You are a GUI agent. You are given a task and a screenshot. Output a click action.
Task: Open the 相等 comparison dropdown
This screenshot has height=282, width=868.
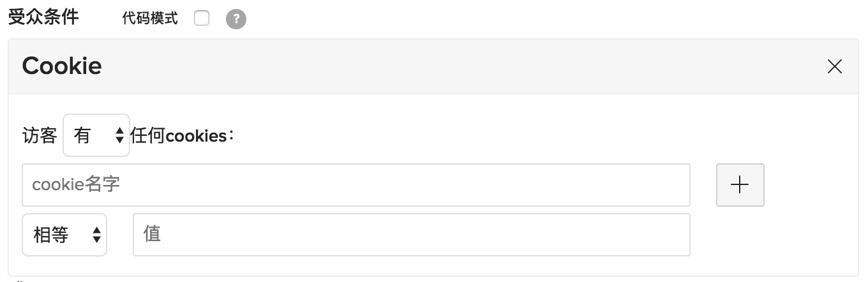coord(64,235)
